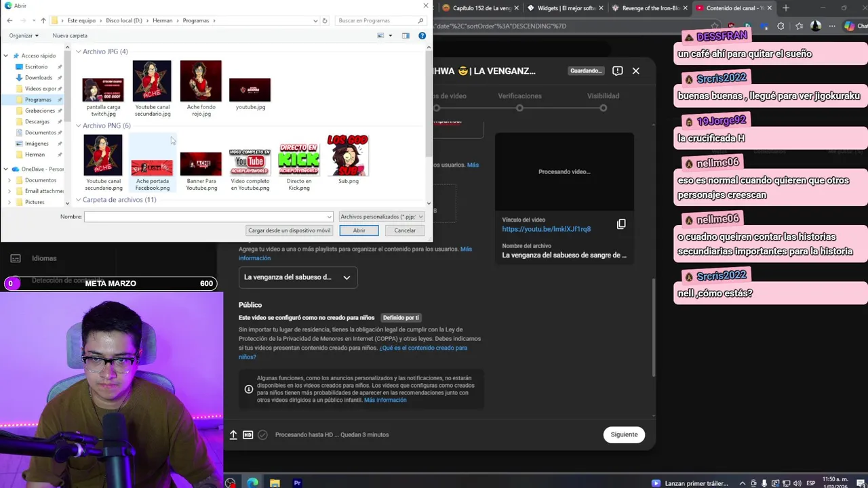This screenshot has width=868, height=488.
Task: Open the playlist selection dropdown
Action: click(x=298, y=277)
